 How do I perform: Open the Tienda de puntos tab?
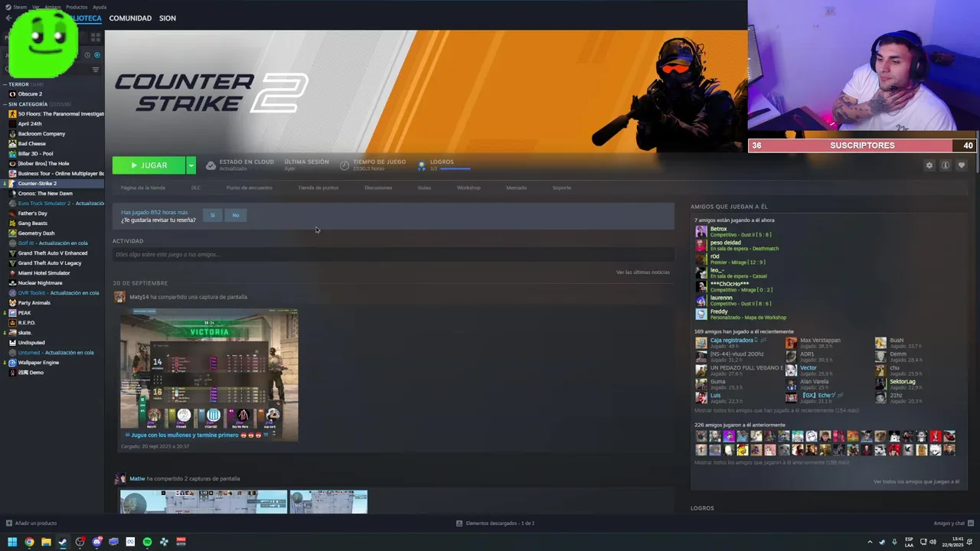point(318,187)
